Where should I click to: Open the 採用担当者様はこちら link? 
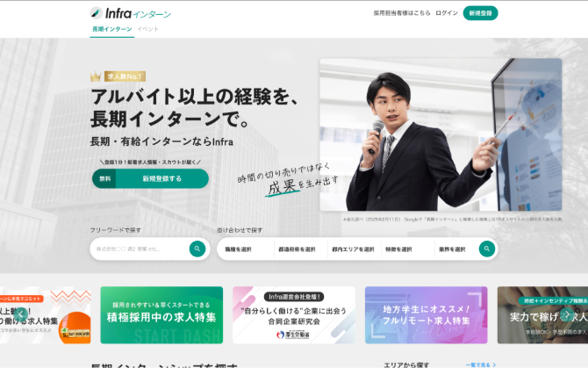[x=402, y=13]
